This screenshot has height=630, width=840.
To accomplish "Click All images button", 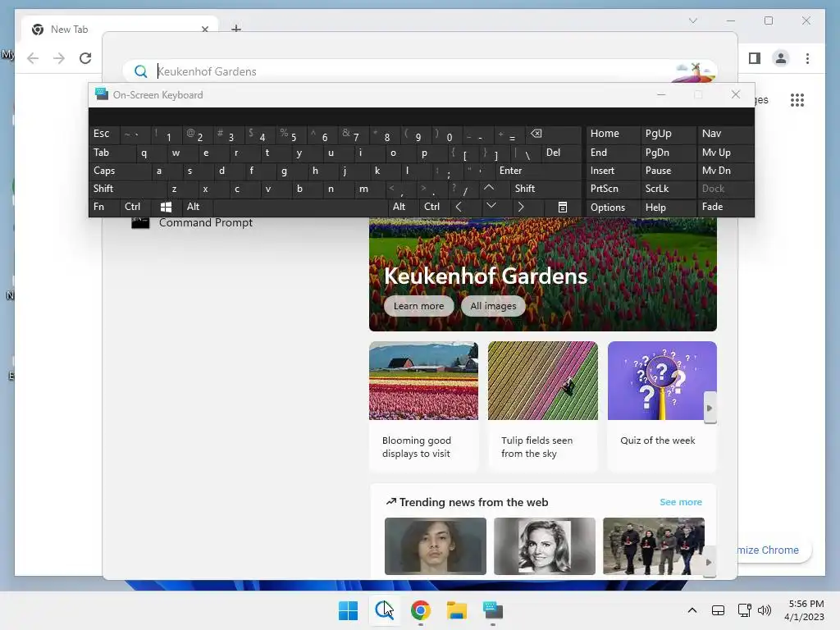I will pyautogui.click(x=493, y=306).
